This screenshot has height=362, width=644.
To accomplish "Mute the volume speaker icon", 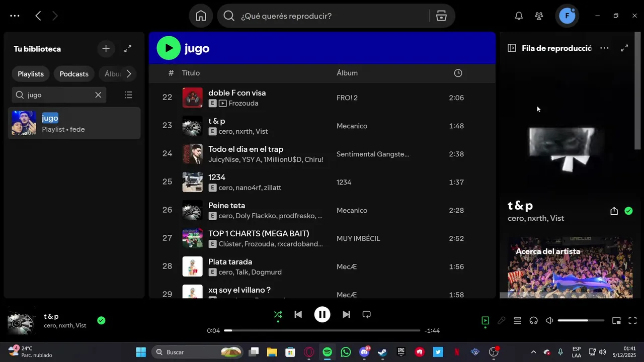I will pos(549,320).
